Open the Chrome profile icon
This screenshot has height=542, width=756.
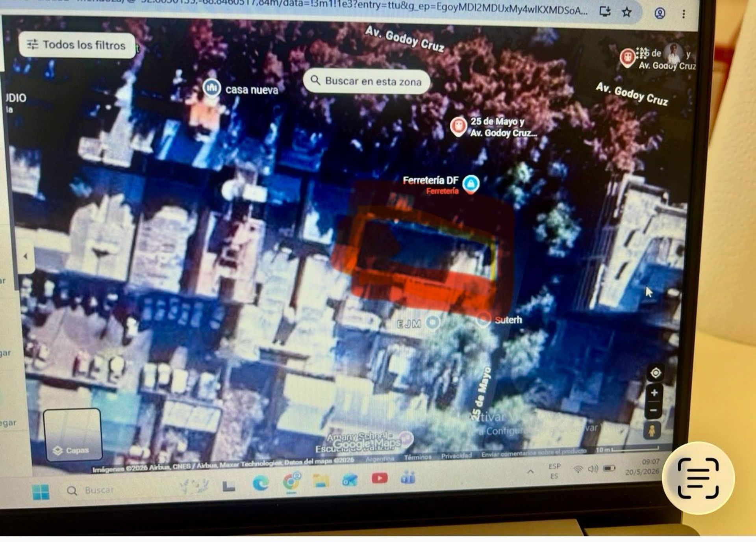[x=660, y=13]
